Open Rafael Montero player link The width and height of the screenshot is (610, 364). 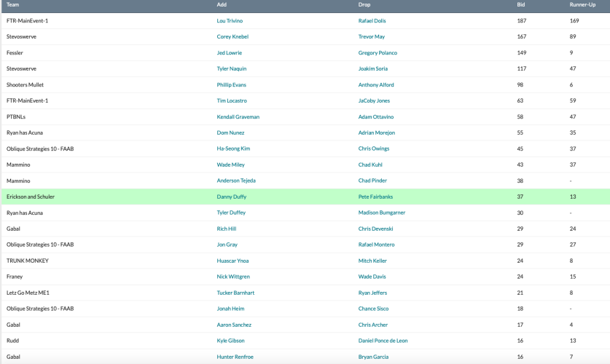[x=376, y=245]
